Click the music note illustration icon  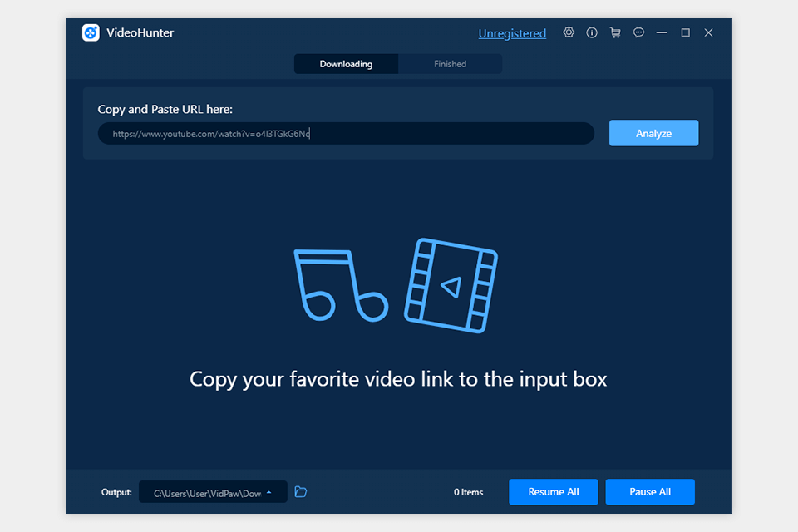coord(342,287)
